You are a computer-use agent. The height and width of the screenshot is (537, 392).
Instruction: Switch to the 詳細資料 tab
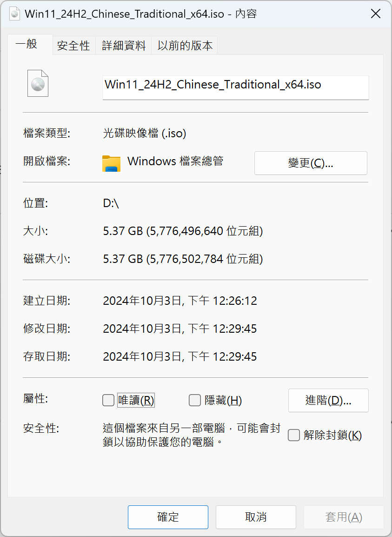[x=123, y=46]
